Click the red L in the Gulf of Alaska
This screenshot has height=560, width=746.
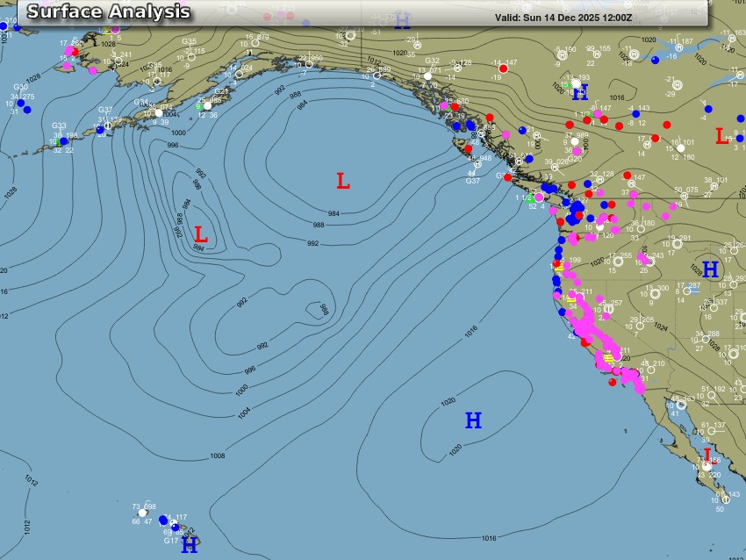click(x=343, y=182)
